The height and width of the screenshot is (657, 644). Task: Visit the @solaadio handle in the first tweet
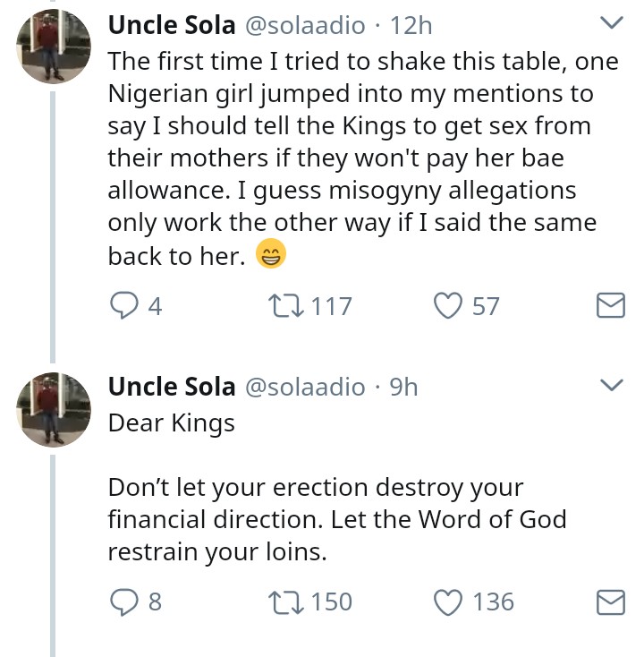coord(304,26)
